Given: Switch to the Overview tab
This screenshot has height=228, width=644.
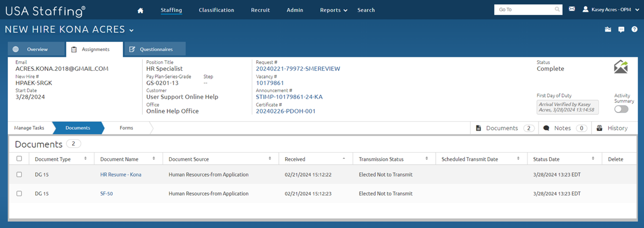Looking at the screenshot, I should 36,49.
